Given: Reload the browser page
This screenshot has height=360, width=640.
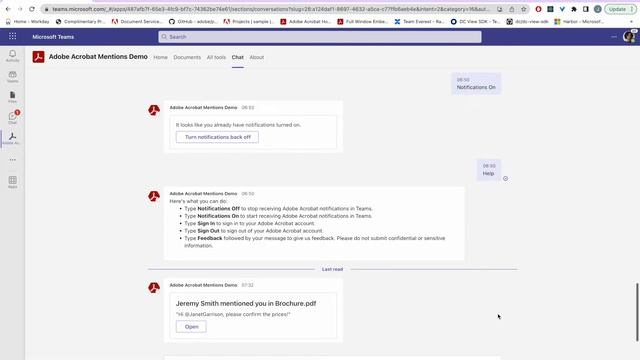Looking at the screenshot, I should tap(32, 9).
